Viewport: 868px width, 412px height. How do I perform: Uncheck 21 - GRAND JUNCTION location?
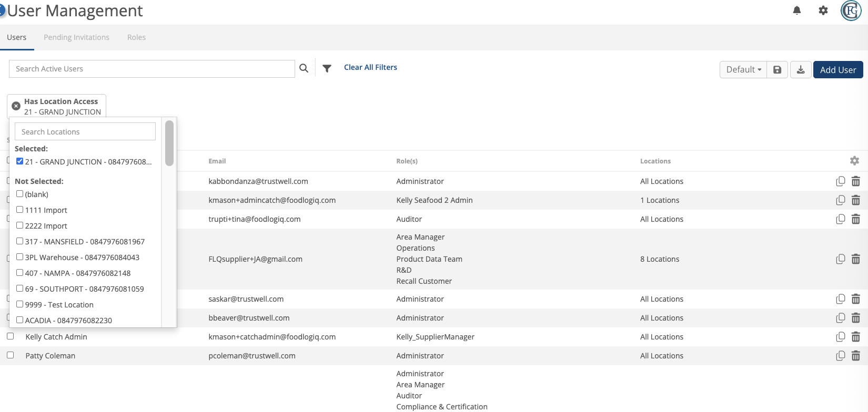coord(19,161)
